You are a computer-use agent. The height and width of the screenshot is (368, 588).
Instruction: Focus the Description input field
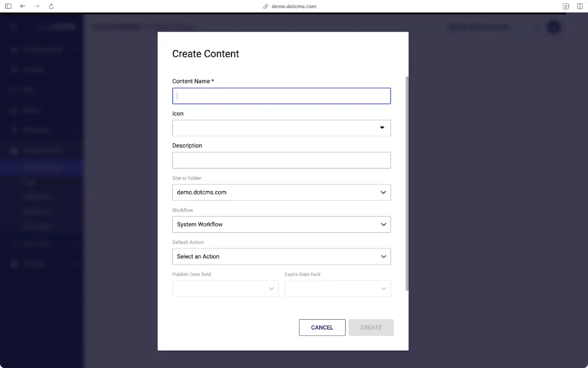(281, 160)
